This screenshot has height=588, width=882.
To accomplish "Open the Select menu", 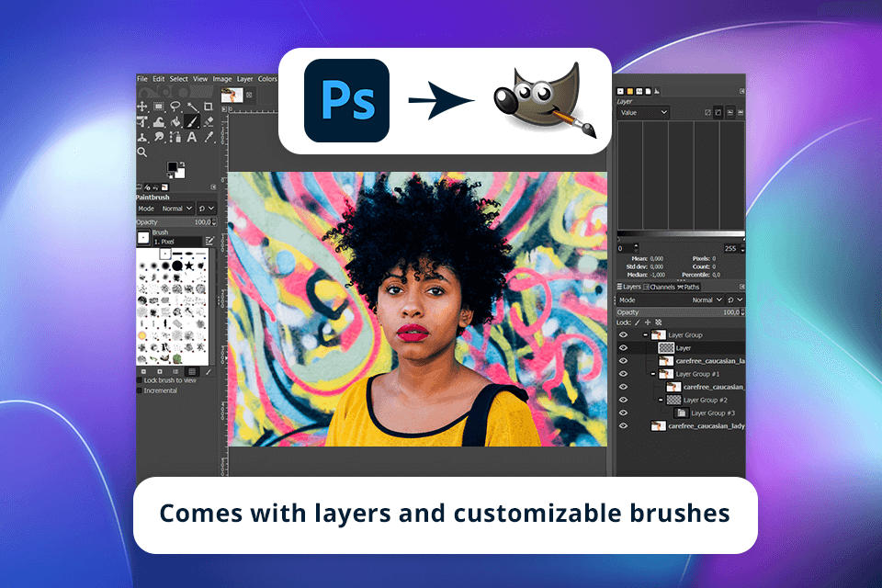I will [x=179, y=79].
